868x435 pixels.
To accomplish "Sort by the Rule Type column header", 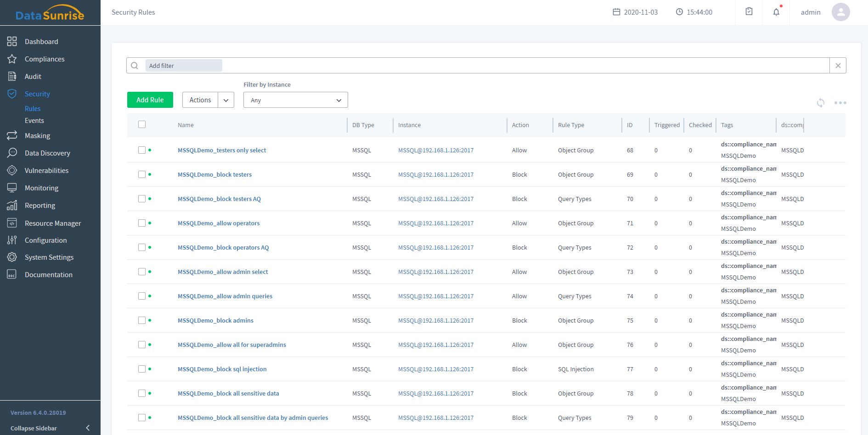I will click(x=571, y=125).
